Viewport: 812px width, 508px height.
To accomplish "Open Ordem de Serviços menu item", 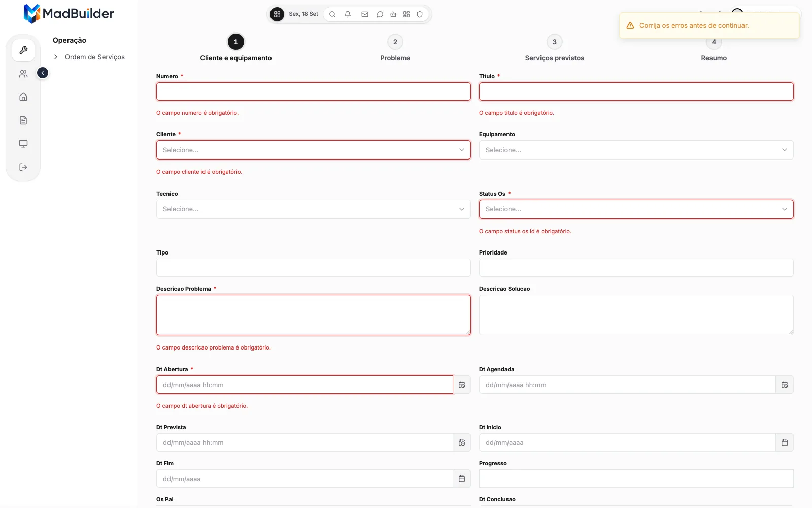I will (x=95, y=57).
